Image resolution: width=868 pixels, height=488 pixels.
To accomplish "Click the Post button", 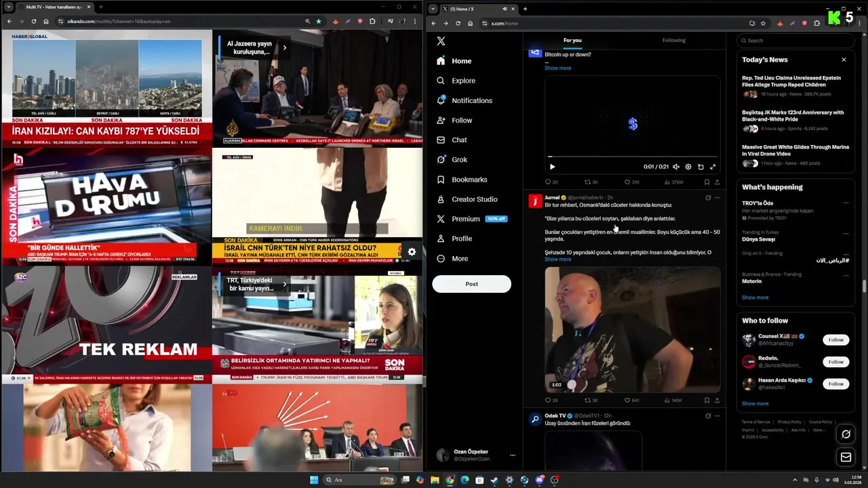I will pyautogui.click(x=471, y=284).
